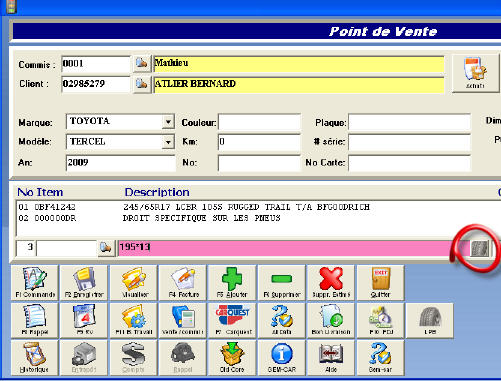Remove line with green minus Supprimer
Screen dimensions: 501x381
pyautogui.click(x=281, y=283)
